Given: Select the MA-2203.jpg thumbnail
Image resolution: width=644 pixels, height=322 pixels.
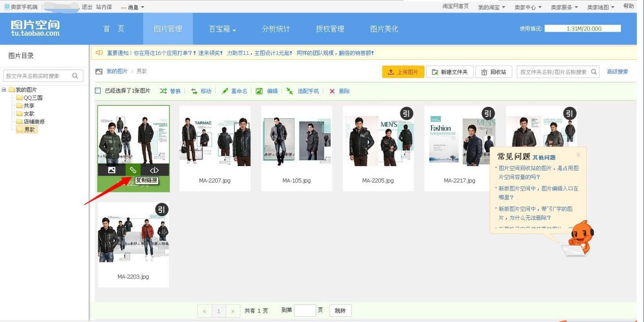Looking at the screenshot, I should [133, 244].
